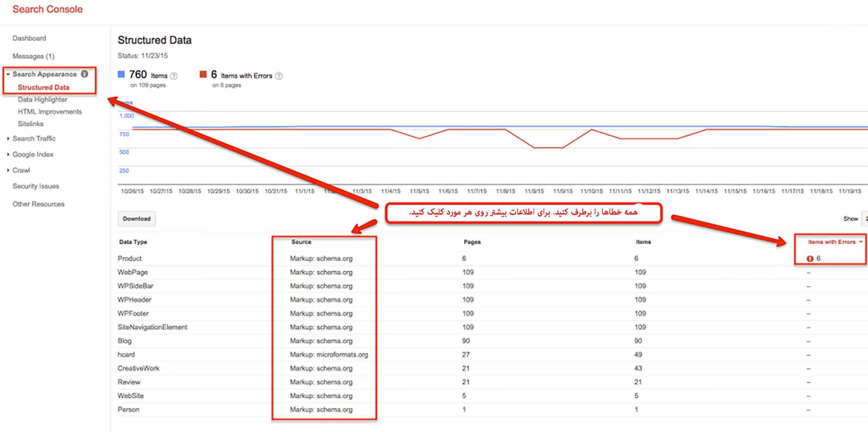The width and height of the screenshot is (868, 432).
Task: Click the help icon beside 760 Items
Action: click(x=174, y=76)
